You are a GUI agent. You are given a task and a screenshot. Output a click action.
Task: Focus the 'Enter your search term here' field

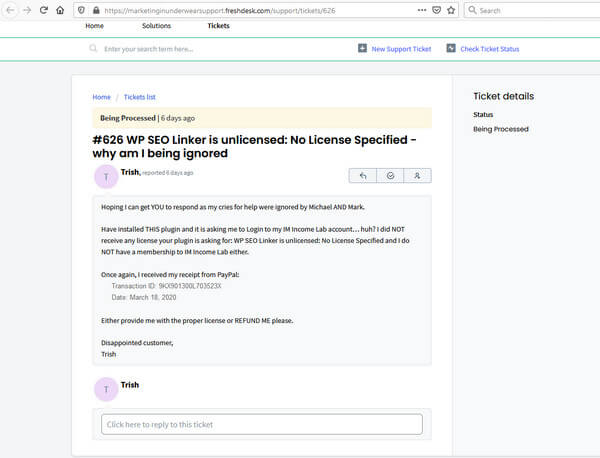(148, 49)
